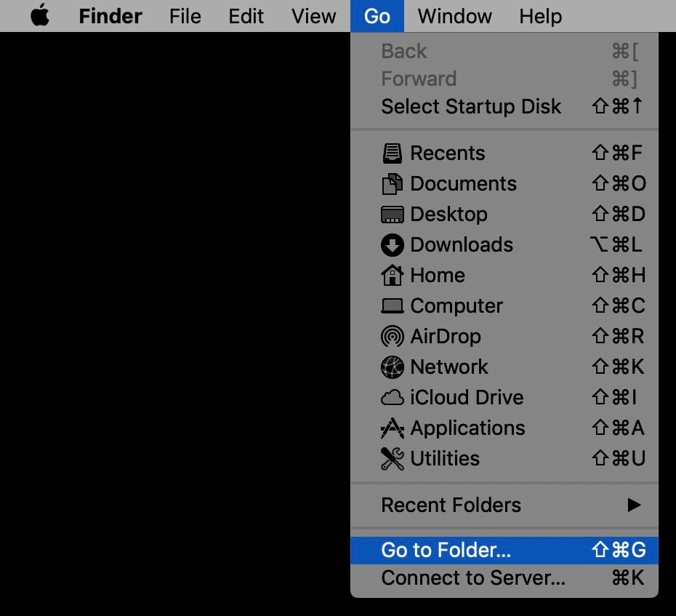The image size is (676, 616).
Task: Click the Apple logo in the menu bar
Action: click(39, 16)
